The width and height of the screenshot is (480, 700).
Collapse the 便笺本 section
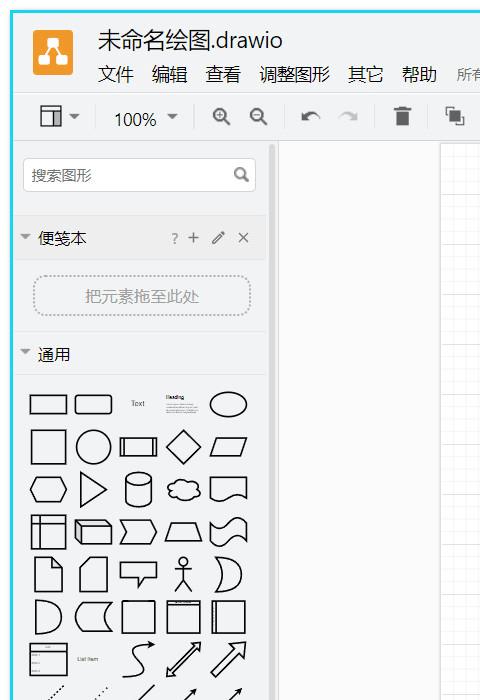[25, 237]
